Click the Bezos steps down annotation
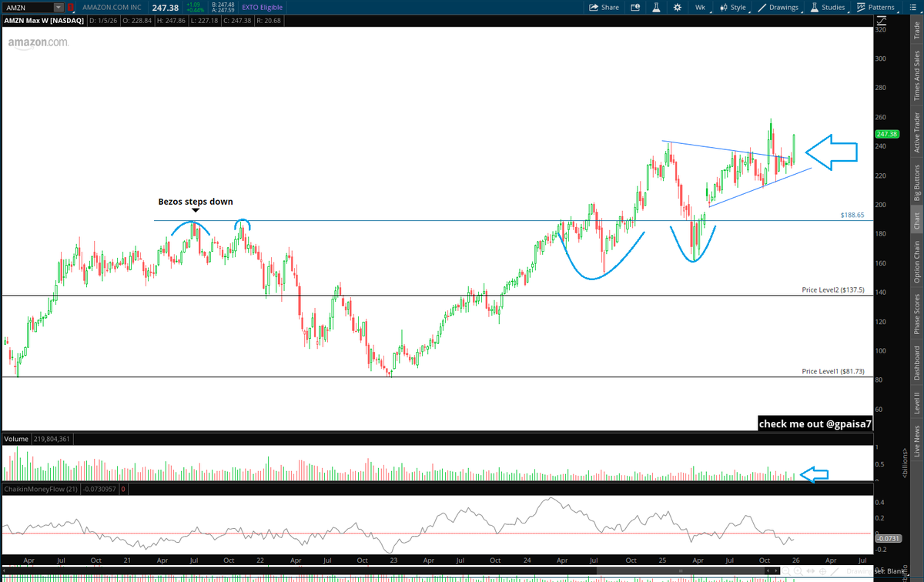 pos(196,202)
